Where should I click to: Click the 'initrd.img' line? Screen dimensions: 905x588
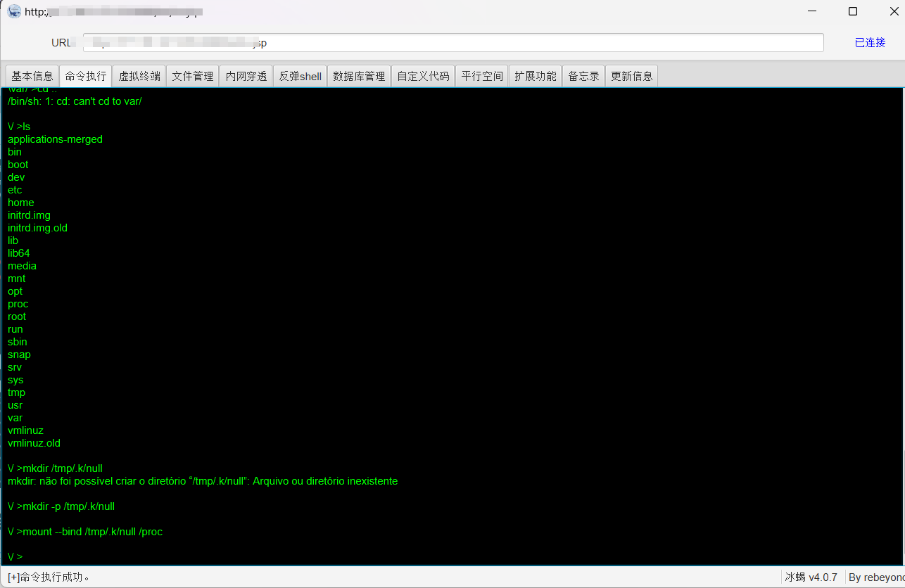coord(30,215)
